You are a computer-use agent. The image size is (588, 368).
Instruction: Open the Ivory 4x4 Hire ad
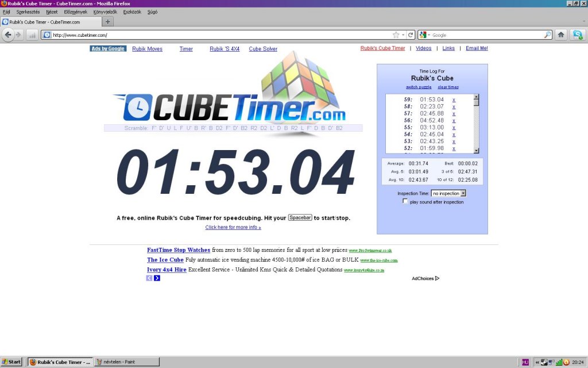tap(167, 269)
